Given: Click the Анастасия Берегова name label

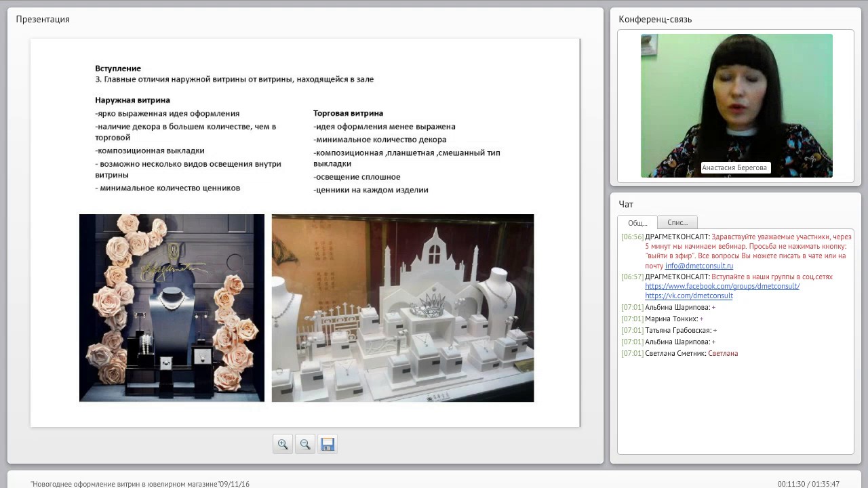Looking at the screenshot, I should point(735,167).
